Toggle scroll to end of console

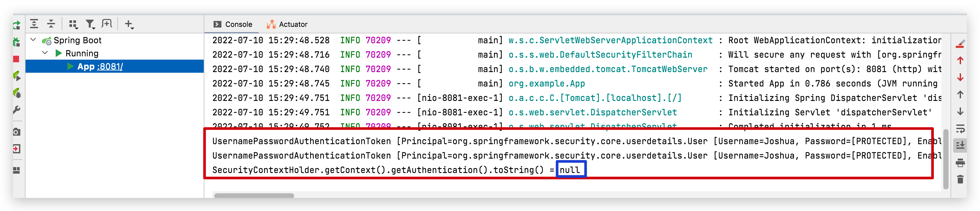click(x=960, y=145)
